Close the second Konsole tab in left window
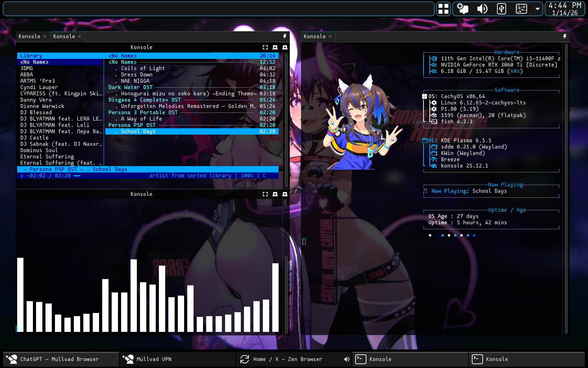The width and height of the screenshot is (588, 368). (79, 36)
